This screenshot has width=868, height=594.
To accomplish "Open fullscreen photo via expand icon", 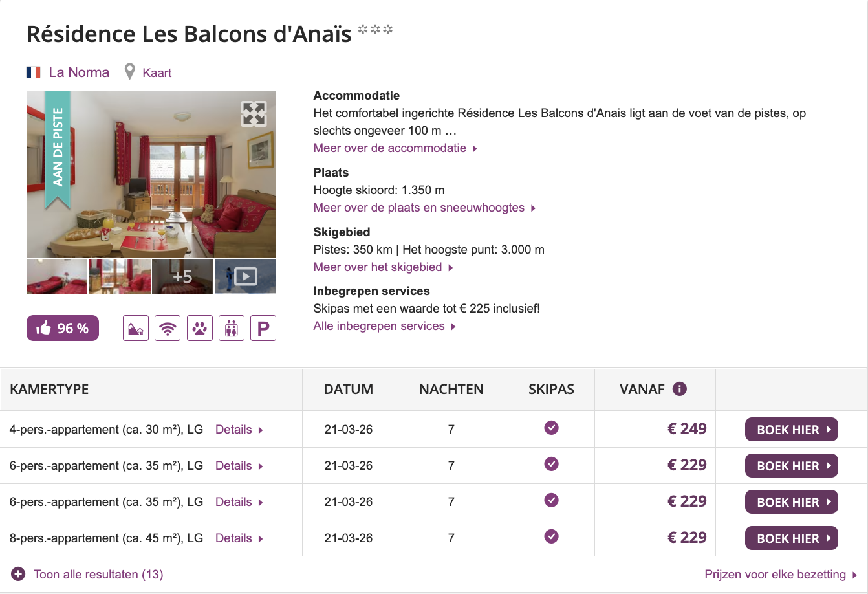I will [x=254, y=113].
